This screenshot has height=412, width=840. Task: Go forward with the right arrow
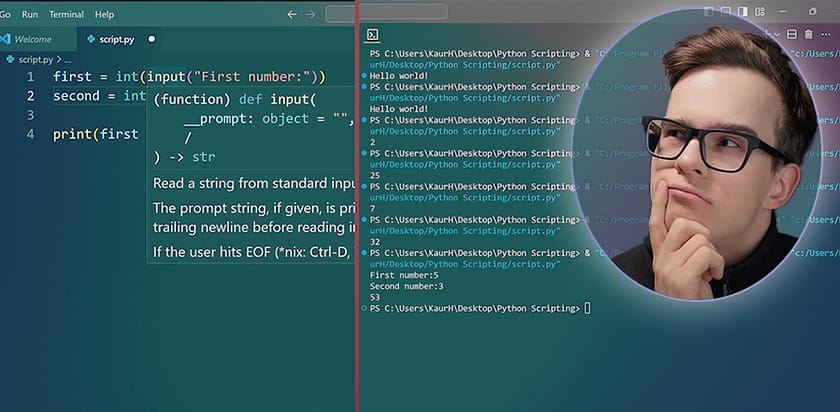311,14
